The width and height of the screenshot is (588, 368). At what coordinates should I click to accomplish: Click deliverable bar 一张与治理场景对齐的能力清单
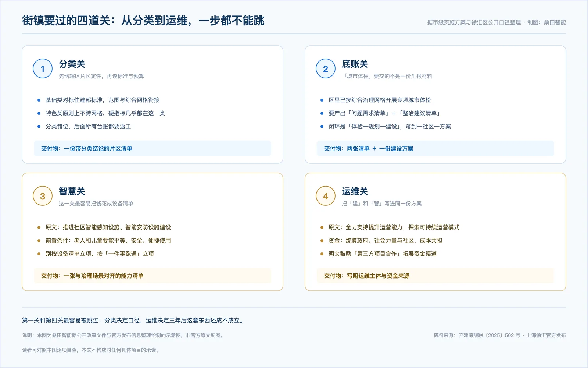pyautogui.click(x=153, y=276)
